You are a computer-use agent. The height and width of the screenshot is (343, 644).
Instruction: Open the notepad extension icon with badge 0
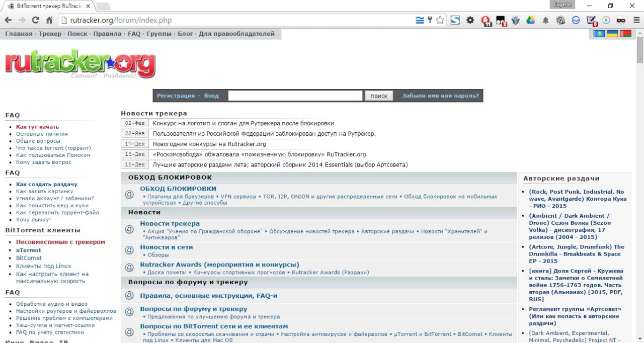click(591, 21)
